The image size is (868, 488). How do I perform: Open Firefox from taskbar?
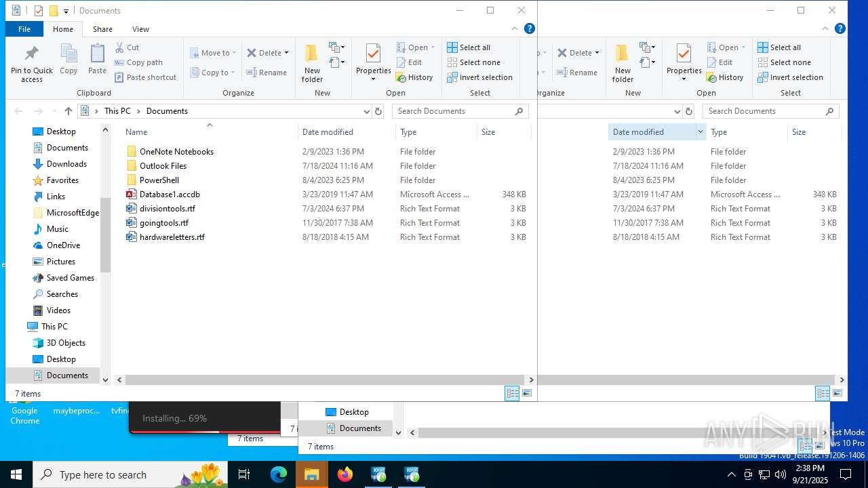345,474
